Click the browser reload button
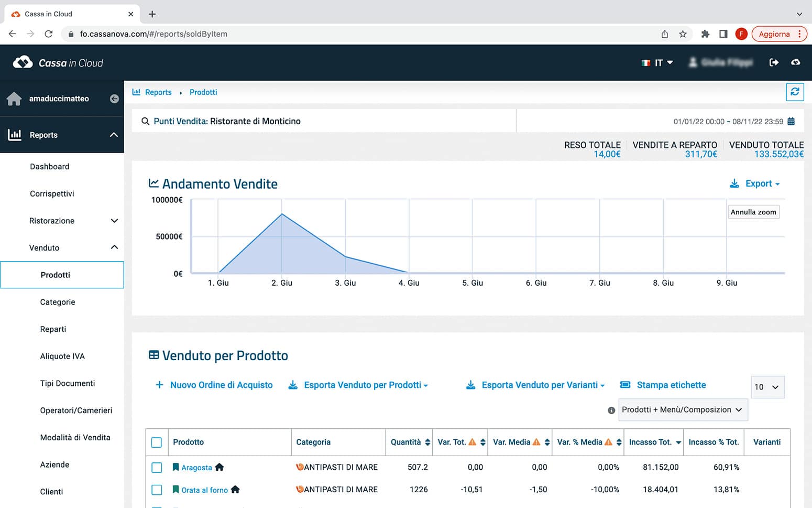 [49, 34]
